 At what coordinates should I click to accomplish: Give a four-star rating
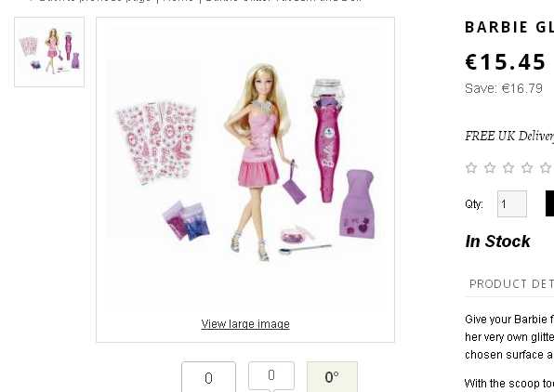(527, 168)
